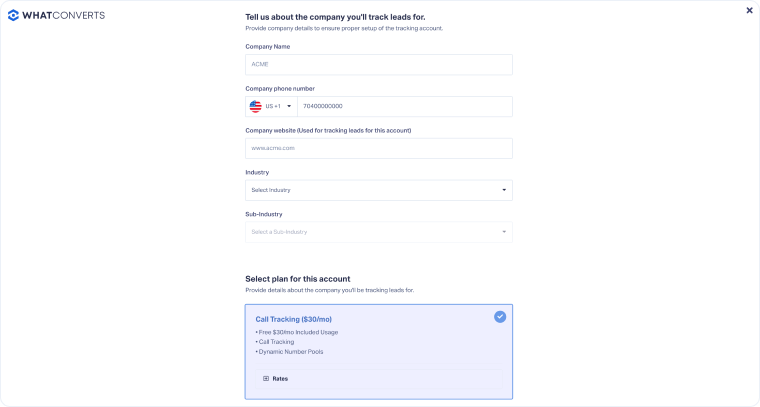
Task: Open the Select Industry dropdown
Action: point(378,190)
